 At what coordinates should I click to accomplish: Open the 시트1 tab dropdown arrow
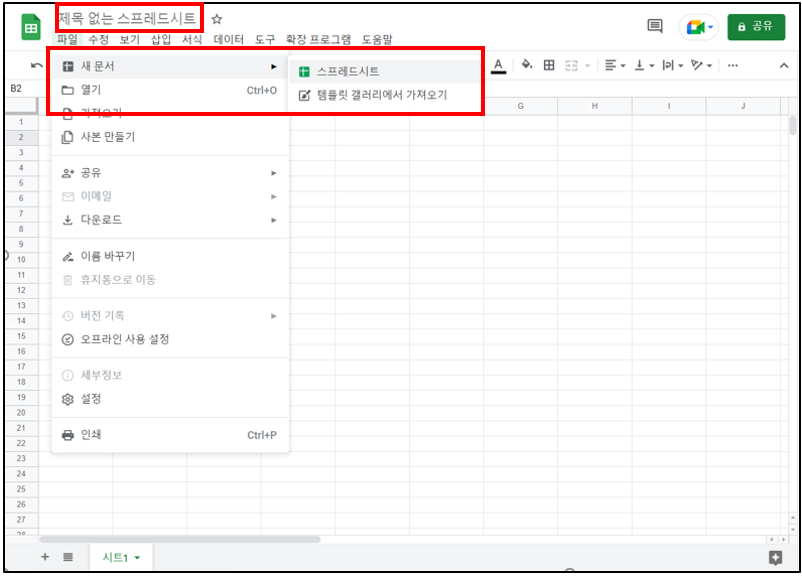pos(136,558)
